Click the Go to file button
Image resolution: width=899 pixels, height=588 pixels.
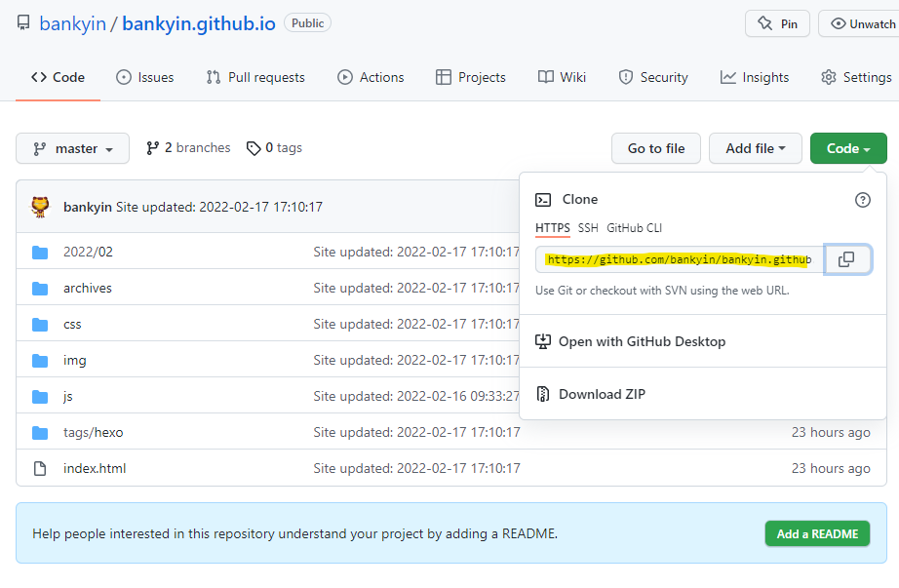pos(655,148)
